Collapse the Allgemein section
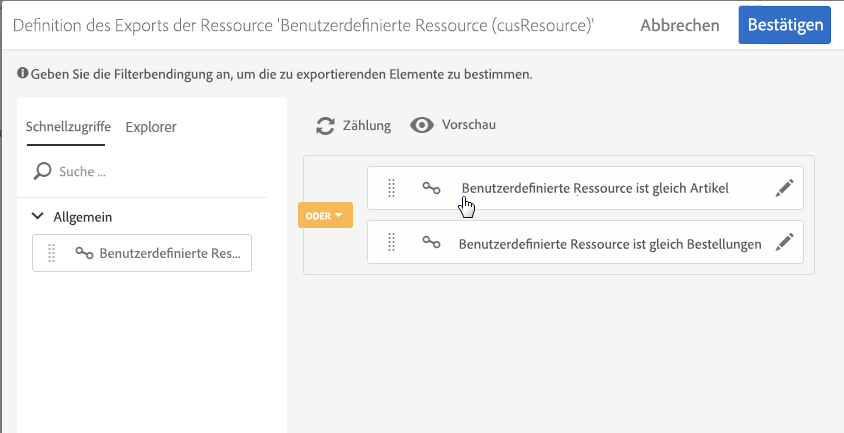 pyautogui.click(x=38, y=216)
